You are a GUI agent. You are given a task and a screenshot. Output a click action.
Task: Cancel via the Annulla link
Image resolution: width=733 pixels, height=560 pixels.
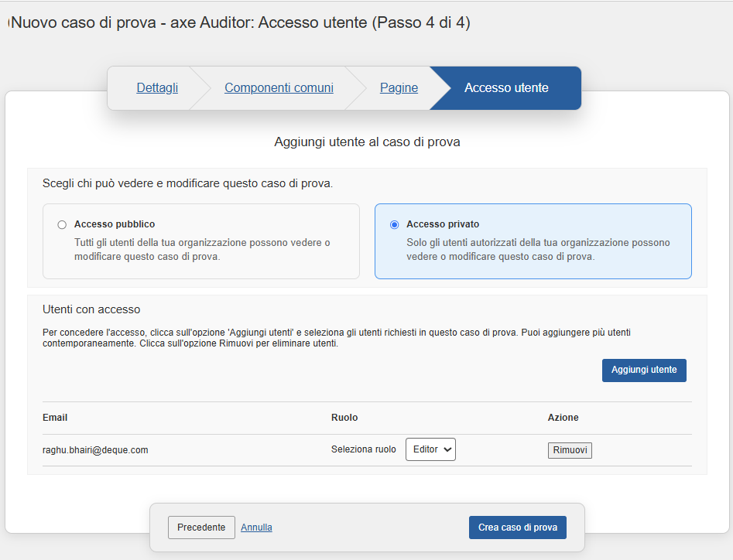click(x=256, y=528)
